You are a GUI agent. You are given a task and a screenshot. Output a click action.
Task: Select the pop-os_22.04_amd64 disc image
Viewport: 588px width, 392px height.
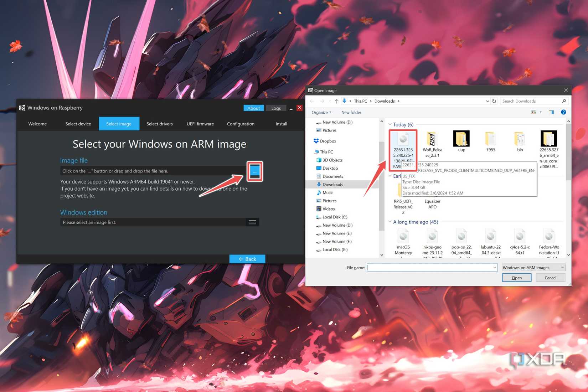[x=461, y=242]
